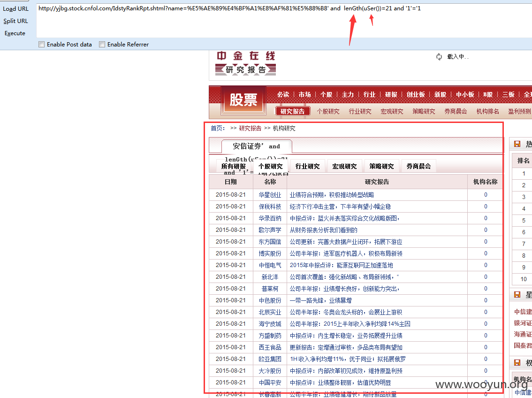Open report 更新报告：定增通过审核

coord(346,347)
